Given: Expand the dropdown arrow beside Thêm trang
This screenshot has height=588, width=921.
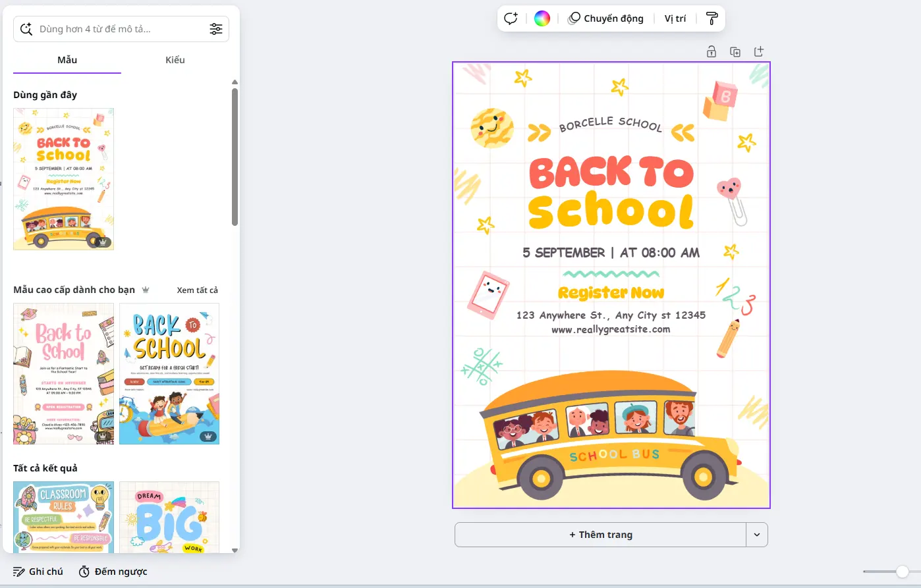Looking at the screenshot, I should [x=757, y=535].
